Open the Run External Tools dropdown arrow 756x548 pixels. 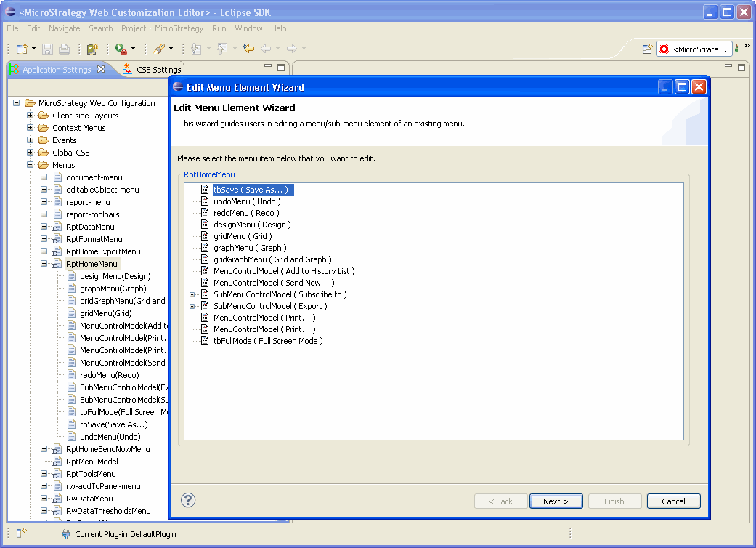[133, 49]
